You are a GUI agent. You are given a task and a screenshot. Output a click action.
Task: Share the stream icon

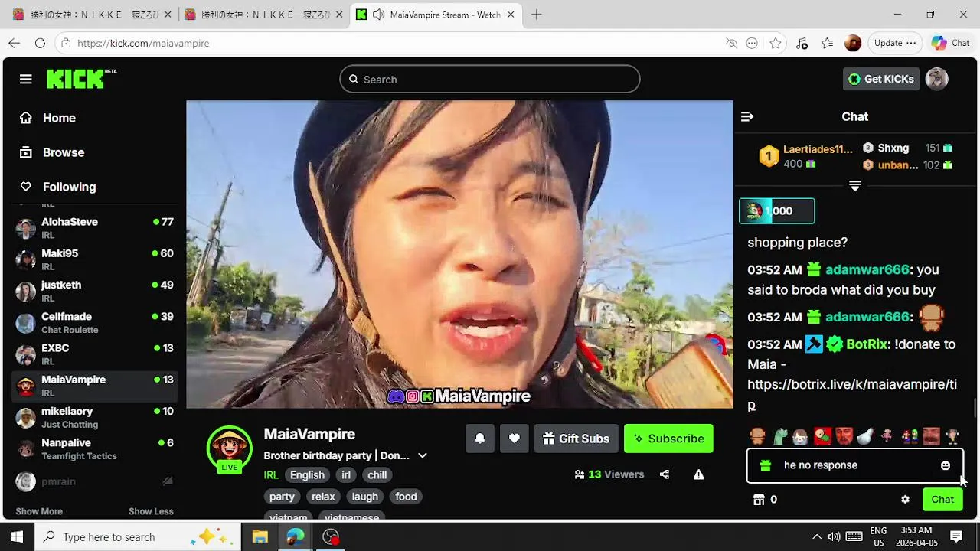click(665, 474)
